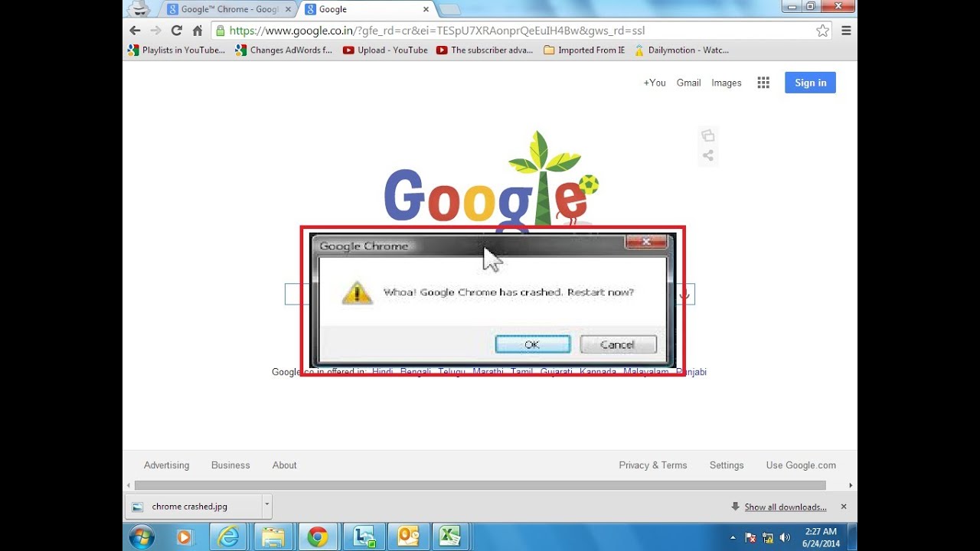Click the doodle gallery icon above share
The width and height of the screenshot is (980, 551).
click(708, 135)
